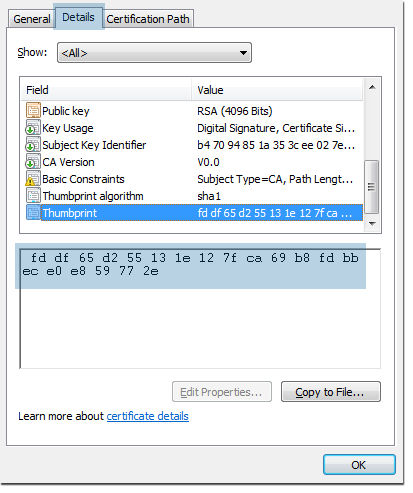Click the highlighted Thumbprint row icon
Image resolution: width=413 pixels, height=493 pixels.
(33, 213)
